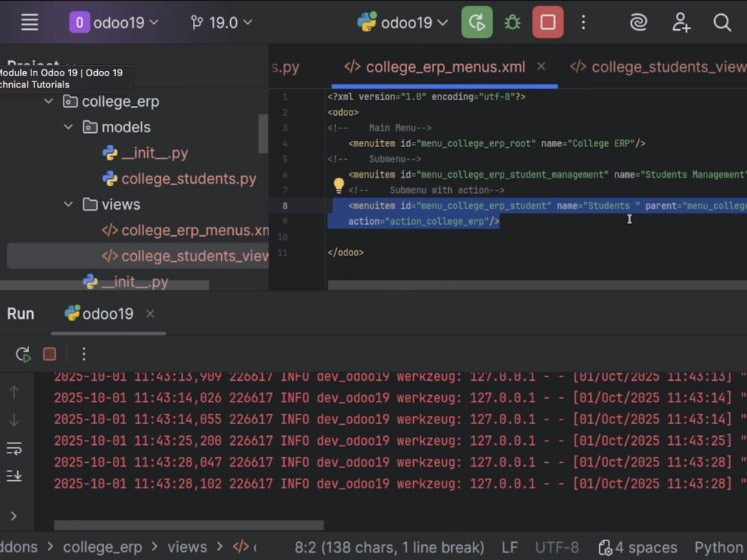This screenshot has width=747, height=560.
Task: Open the AI assistant spiral icon
Action: tap(639, 22)
